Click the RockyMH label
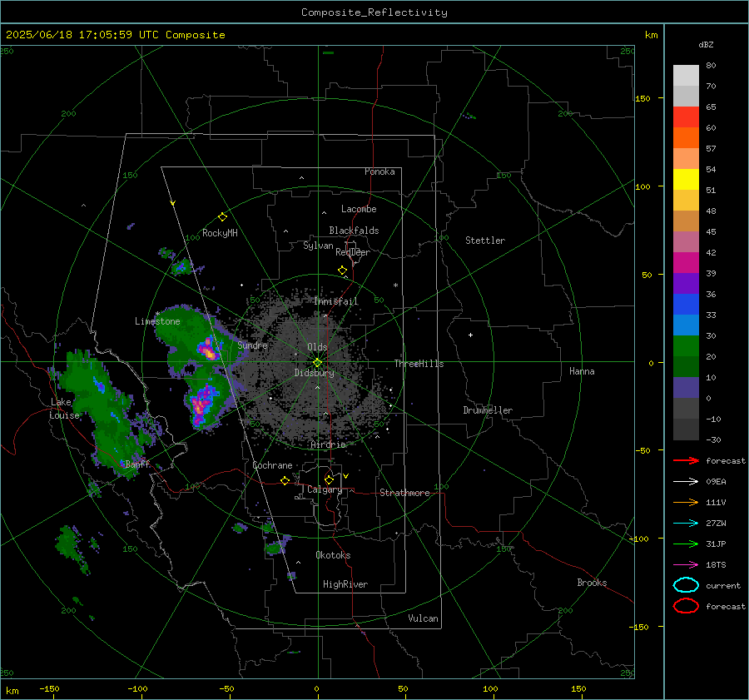Screen dimensions: 749x700 click(x=220, y=233)
